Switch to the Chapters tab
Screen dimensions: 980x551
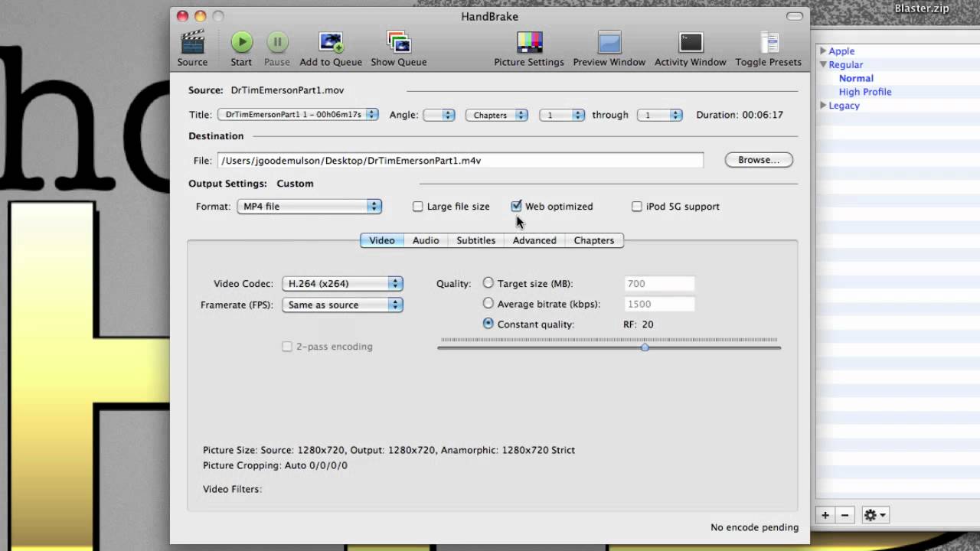coord(594,240)
